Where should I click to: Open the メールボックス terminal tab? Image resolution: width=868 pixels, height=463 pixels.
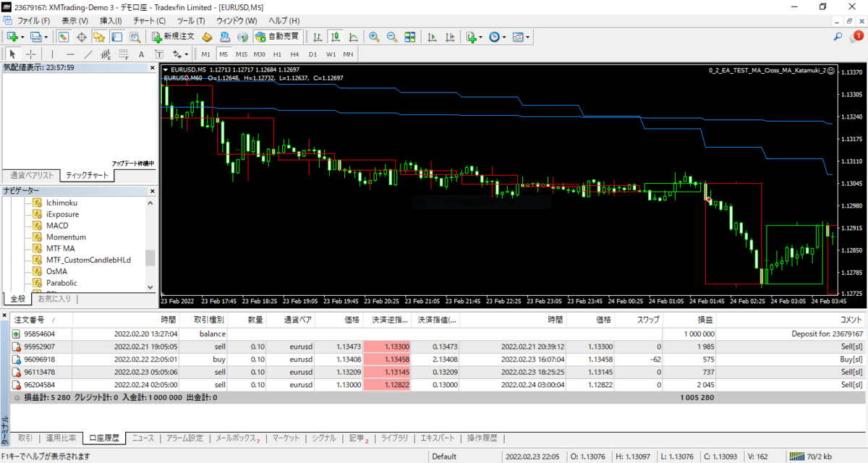238,438
